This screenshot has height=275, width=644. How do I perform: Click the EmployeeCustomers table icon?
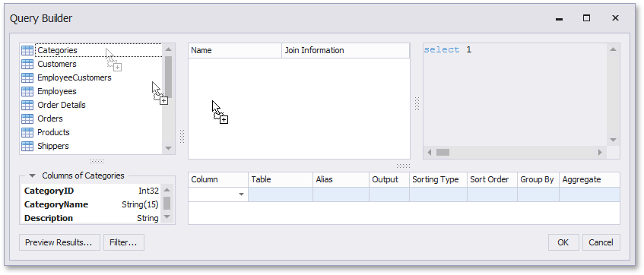[x=27, y=77]
